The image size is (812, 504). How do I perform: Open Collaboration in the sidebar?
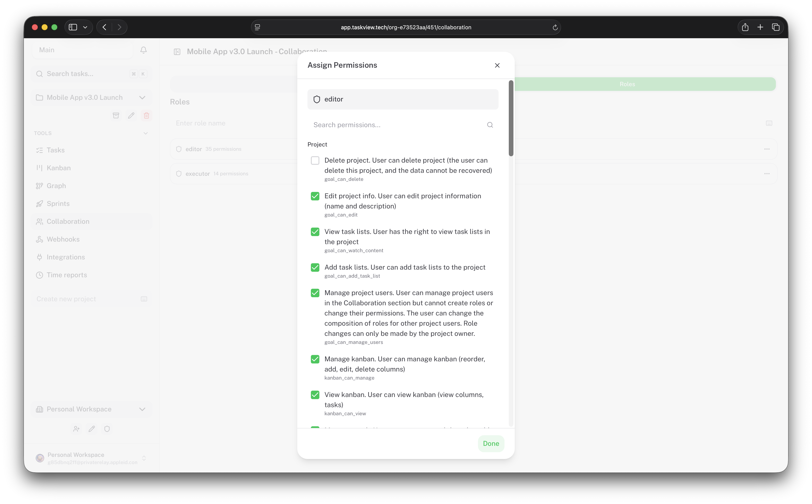[92, 221]
